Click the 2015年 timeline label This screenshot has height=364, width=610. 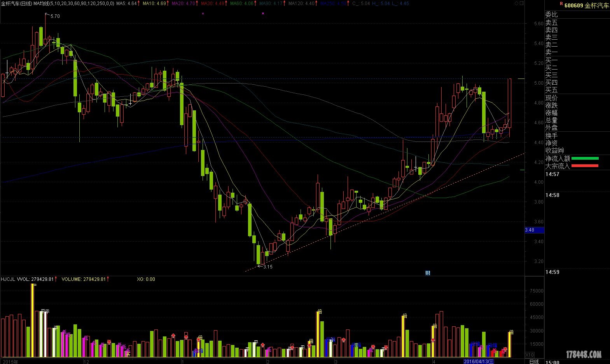(x=10, y=362)
